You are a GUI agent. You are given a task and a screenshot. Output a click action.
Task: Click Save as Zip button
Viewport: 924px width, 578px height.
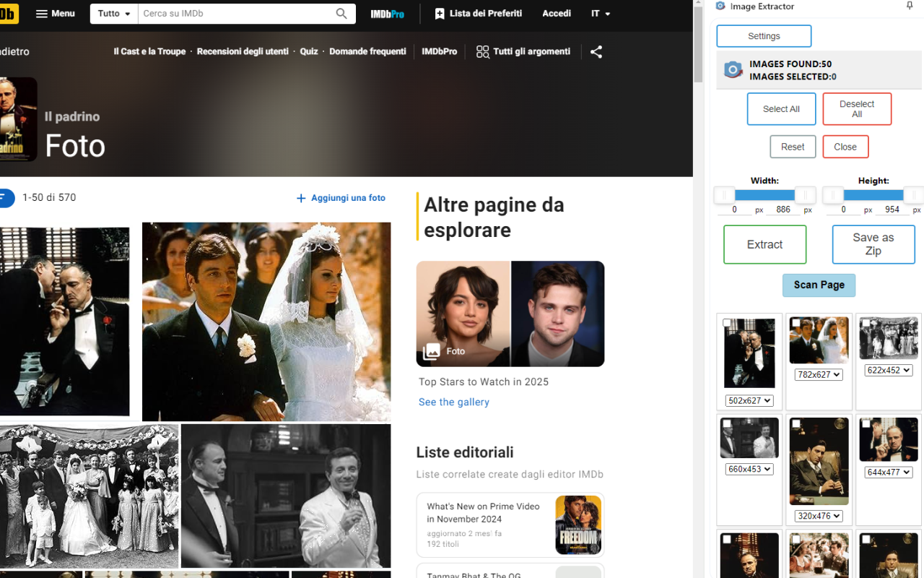873,244
